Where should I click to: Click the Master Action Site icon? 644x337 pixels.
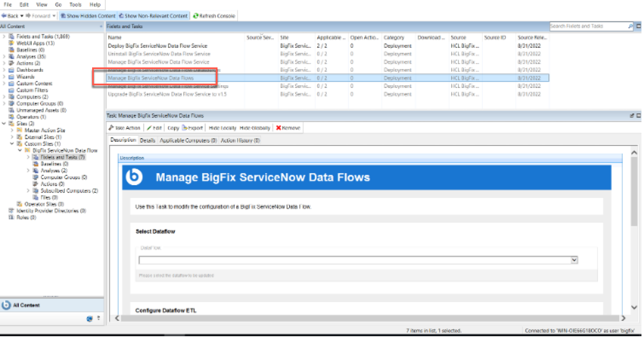[20, 130]
